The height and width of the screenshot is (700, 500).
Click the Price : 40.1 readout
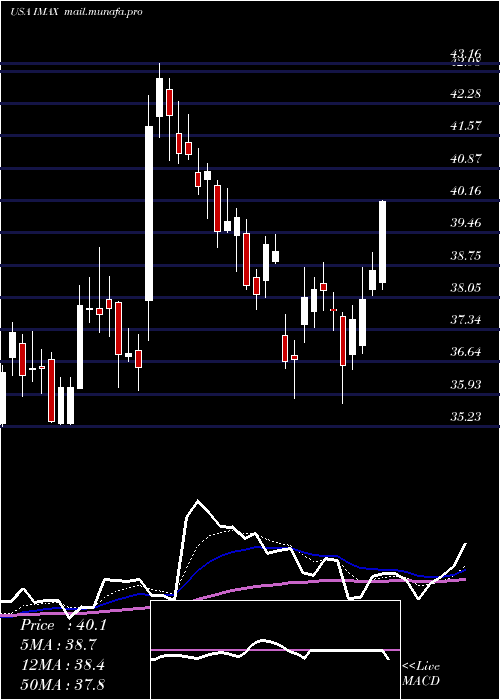tap(63, 625)
